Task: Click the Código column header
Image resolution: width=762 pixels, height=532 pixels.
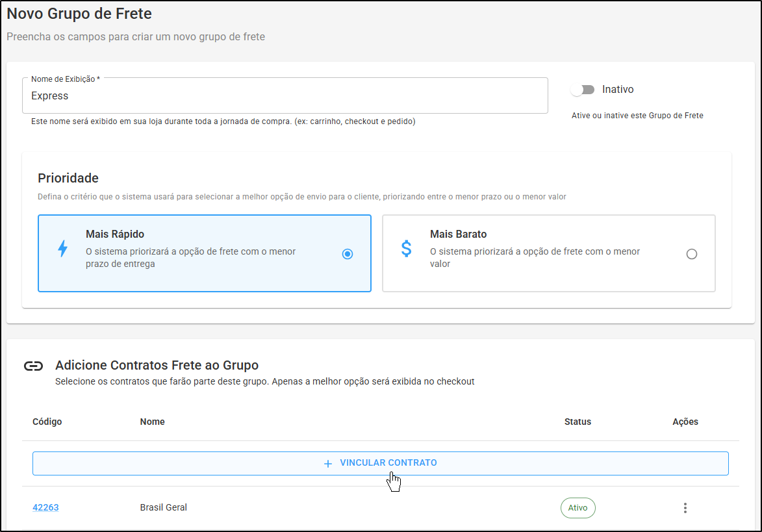Action: click(x=47, y=422)
